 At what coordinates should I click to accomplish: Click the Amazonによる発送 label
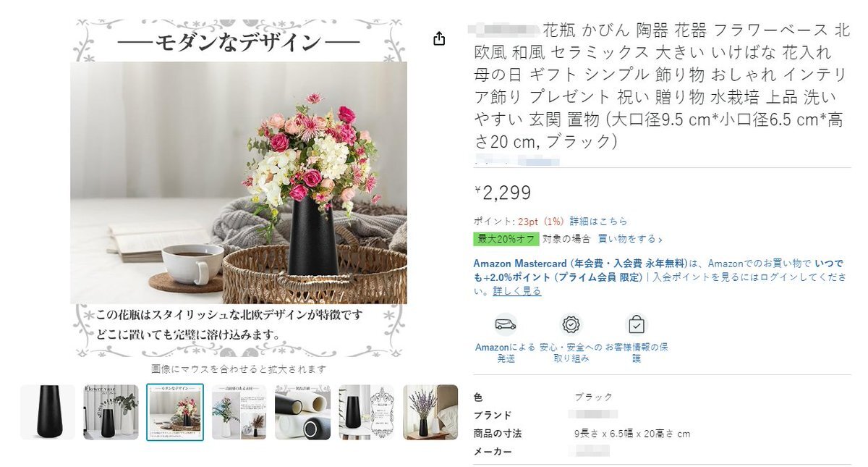pyautogui.click(x=506, y=353)
